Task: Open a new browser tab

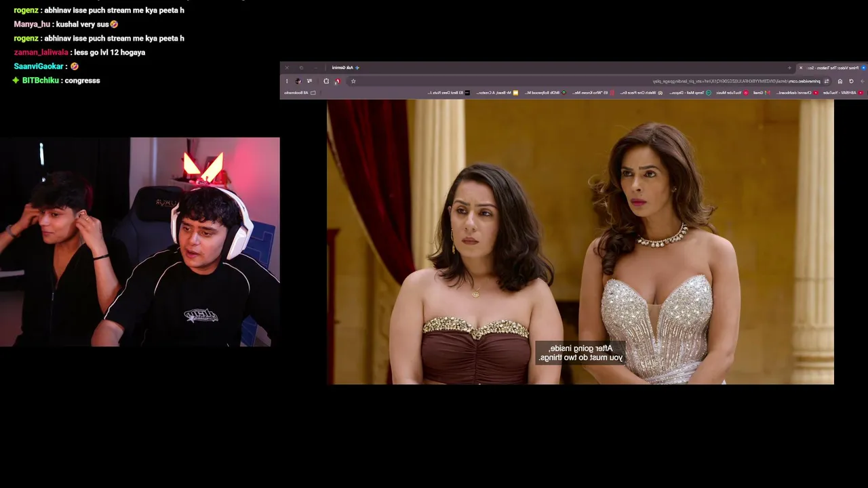Action: click(789, 68)
